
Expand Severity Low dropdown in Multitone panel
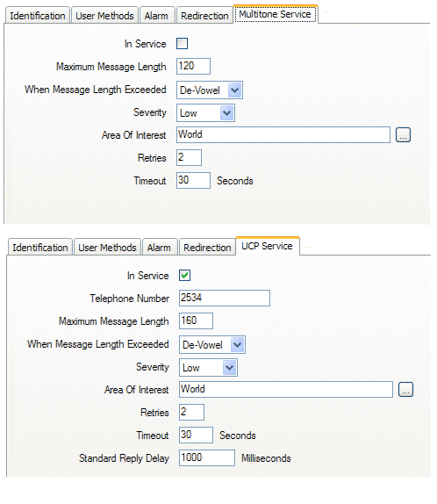pos(205,112)
